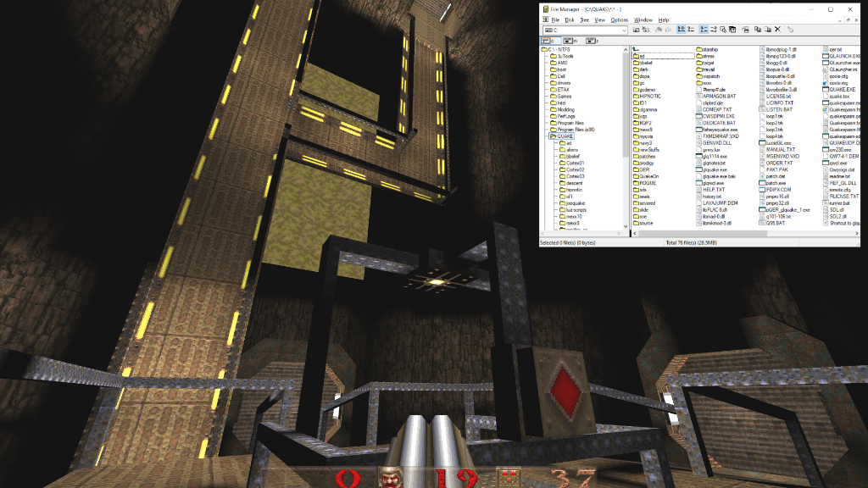Click the Permissions toolbar icon
The height and width of the screenshot is (488, 868).
coord(791,30)
